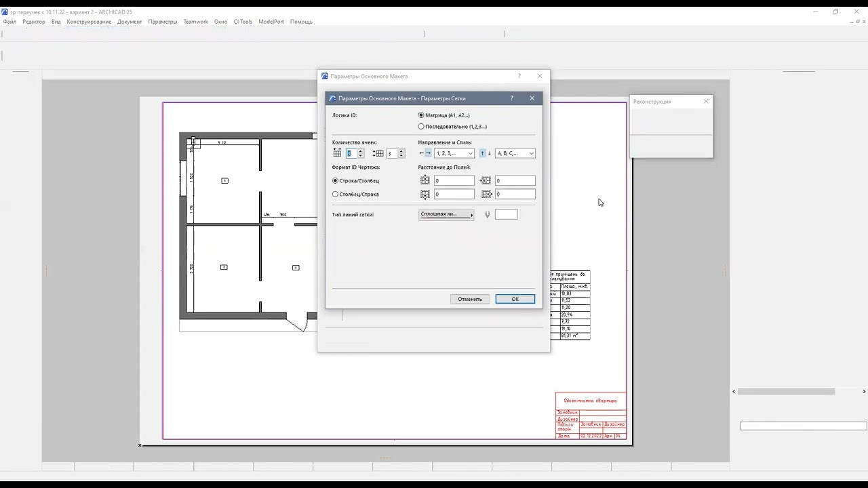Click help question mark in Параметры Сетки dialog
868x488 pixels.
(x=512, y=98)
